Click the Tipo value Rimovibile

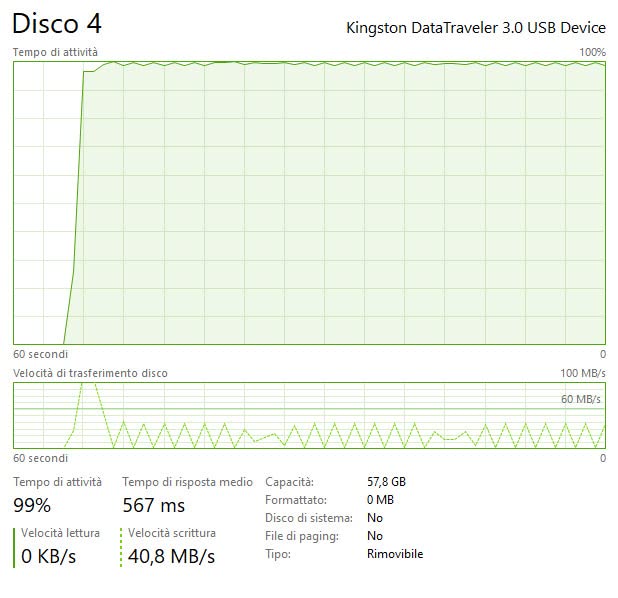coord(395,554)
